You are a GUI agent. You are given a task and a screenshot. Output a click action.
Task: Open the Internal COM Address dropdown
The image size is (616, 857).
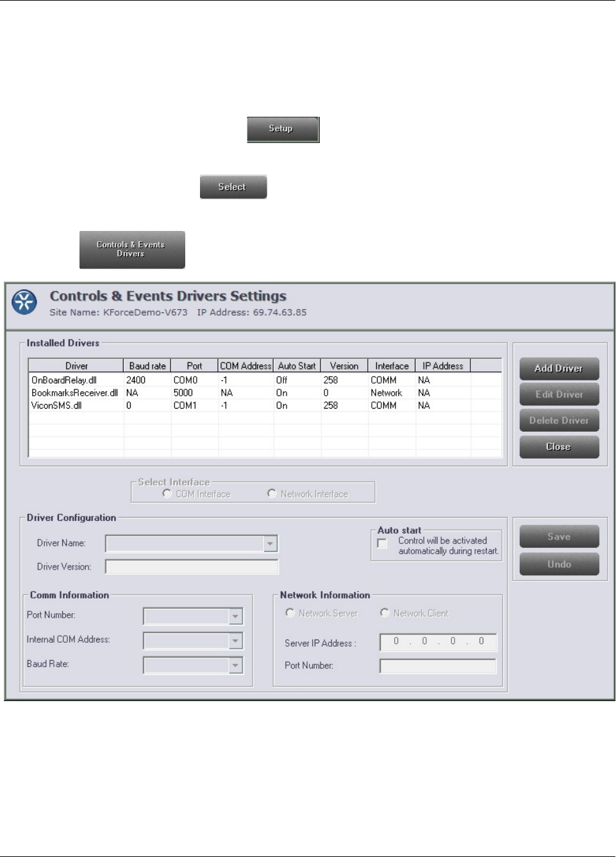[236, 641]
